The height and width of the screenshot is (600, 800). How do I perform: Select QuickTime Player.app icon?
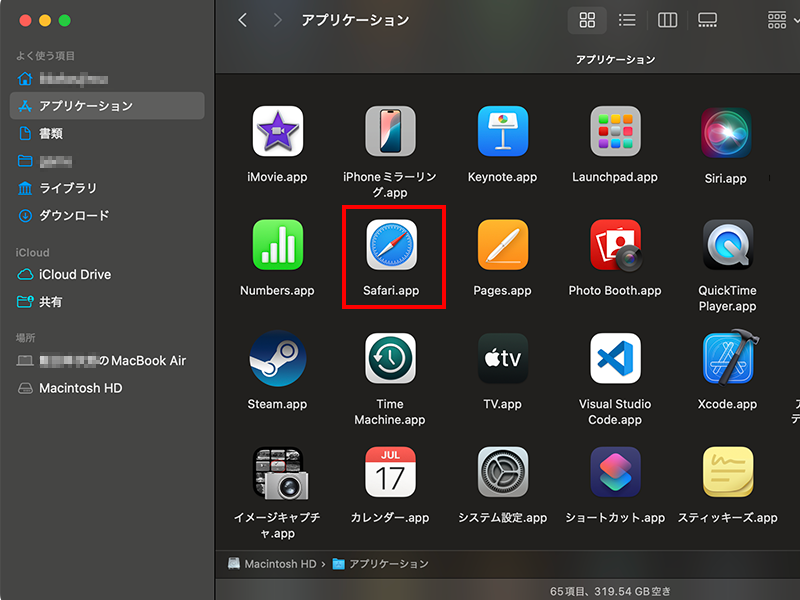click(x=728, y=245)
